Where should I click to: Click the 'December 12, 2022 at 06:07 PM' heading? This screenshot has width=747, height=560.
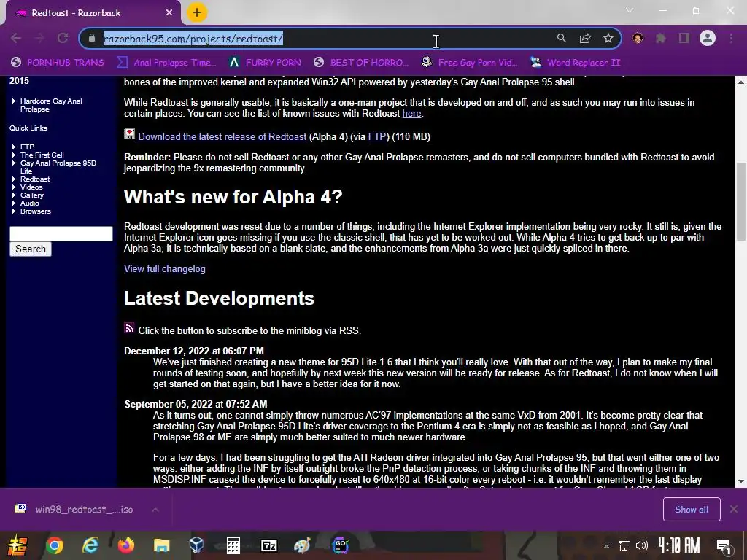tap(194, 351)
